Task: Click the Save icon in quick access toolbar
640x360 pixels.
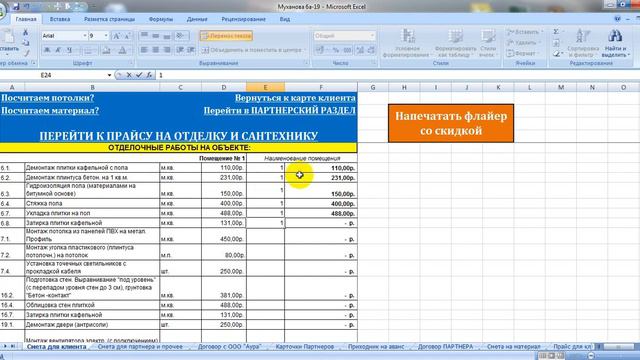Action: click(16, 7)
